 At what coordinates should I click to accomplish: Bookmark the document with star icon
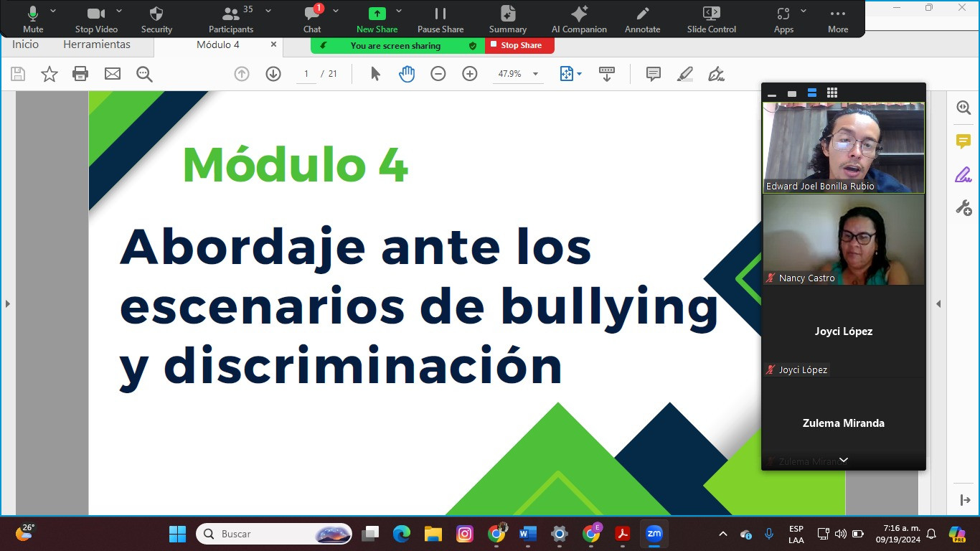(x=50, y=73)
